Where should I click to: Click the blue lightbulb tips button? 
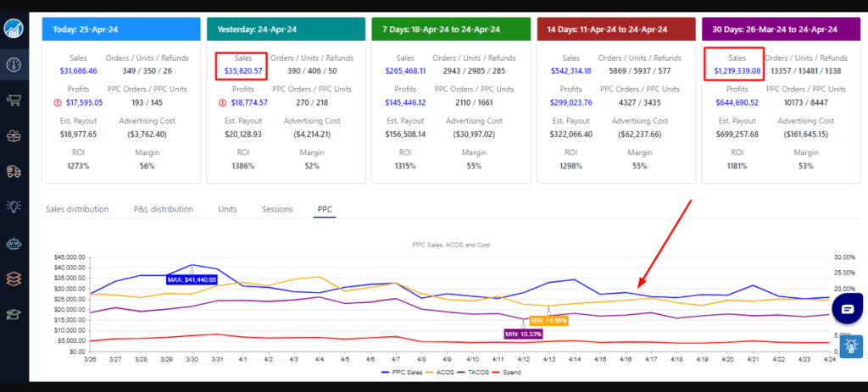pos(850,345)
